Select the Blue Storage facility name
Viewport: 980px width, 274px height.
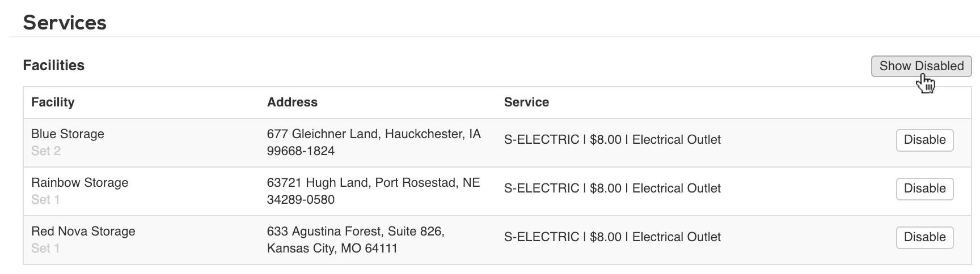click(x=67, y=134)
